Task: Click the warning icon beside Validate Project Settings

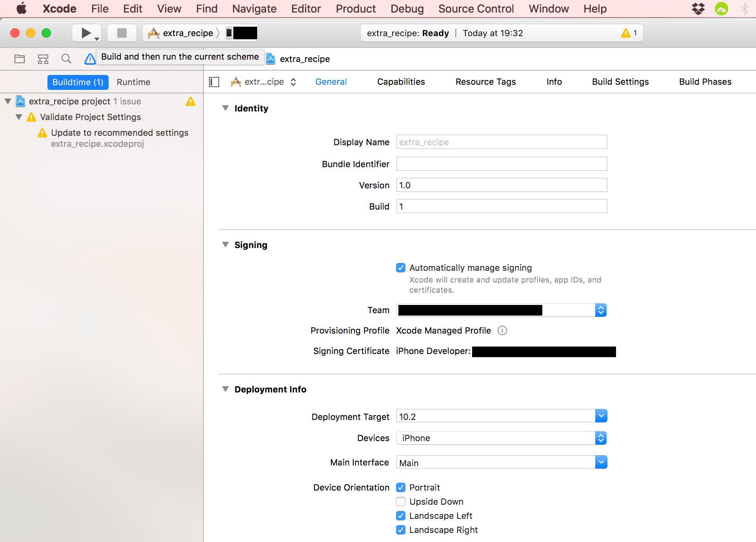Action: 31,117
